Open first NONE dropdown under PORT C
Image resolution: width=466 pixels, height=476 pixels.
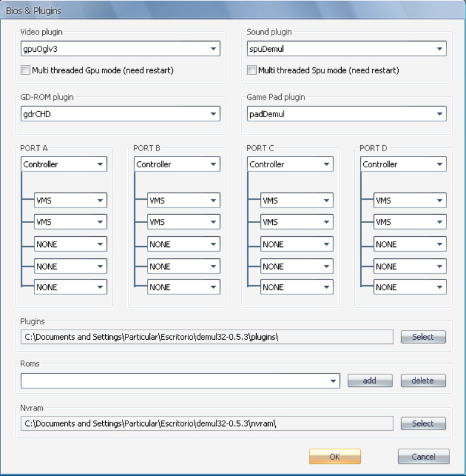pos(297,244)
